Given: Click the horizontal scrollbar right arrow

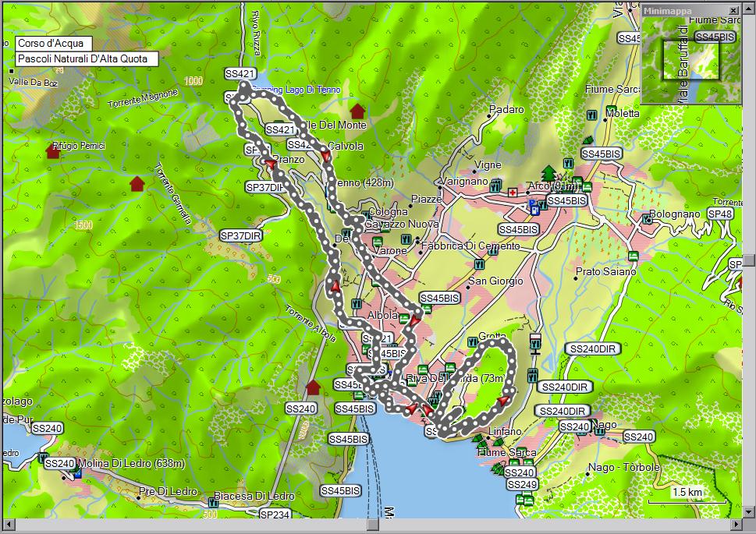Looking at the screenshot, I should click(x=736, y=524).
